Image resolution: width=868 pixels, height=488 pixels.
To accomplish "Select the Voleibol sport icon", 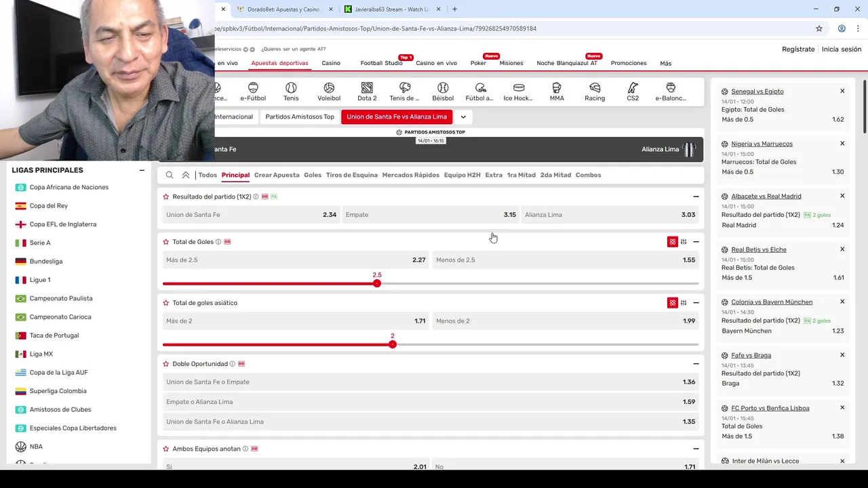I will (x=329, y=91).
